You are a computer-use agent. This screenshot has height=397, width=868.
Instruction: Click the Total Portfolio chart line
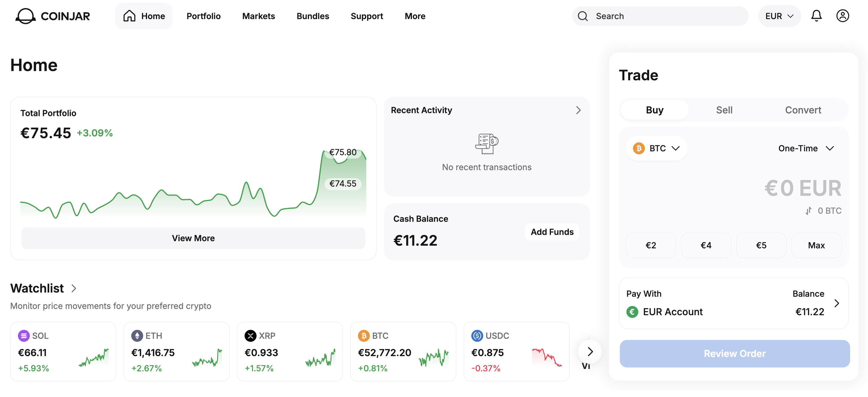coord(193,184)
